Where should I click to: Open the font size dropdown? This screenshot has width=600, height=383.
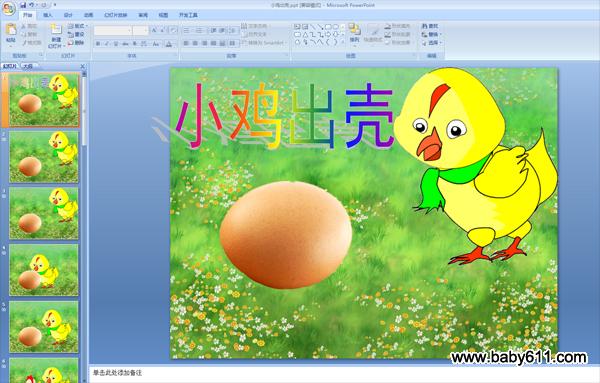tap(140, 30)
